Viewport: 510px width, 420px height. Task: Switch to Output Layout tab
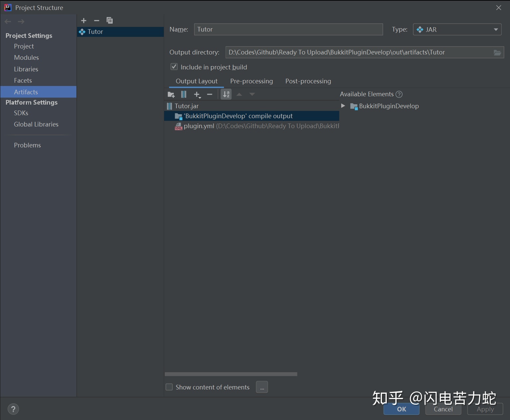coord(197,81)
